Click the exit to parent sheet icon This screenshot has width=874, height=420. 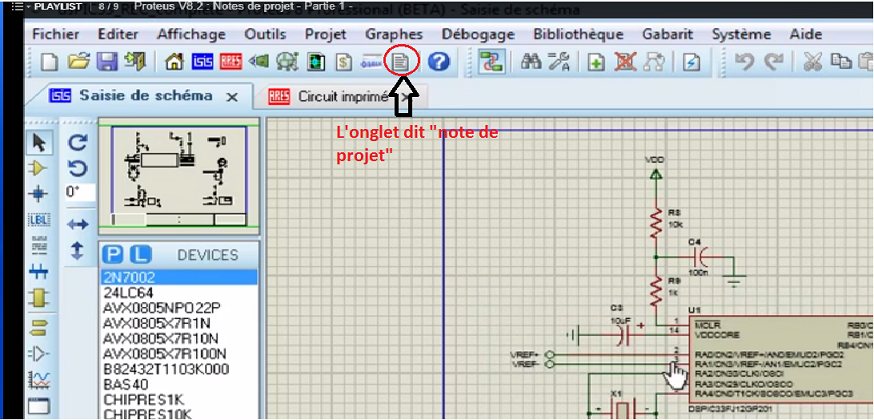[x=654, y=62]
